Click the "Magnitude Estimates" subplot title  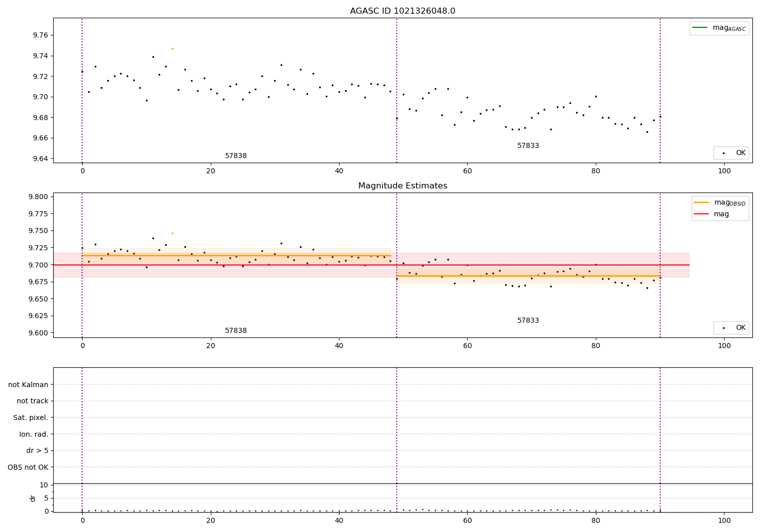pos(402,186)
